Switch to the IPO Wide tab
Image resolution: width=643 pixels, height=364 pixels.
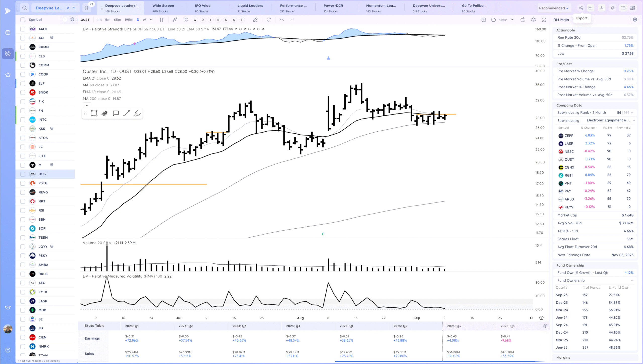pyautogui.click(x=203, y=8)
